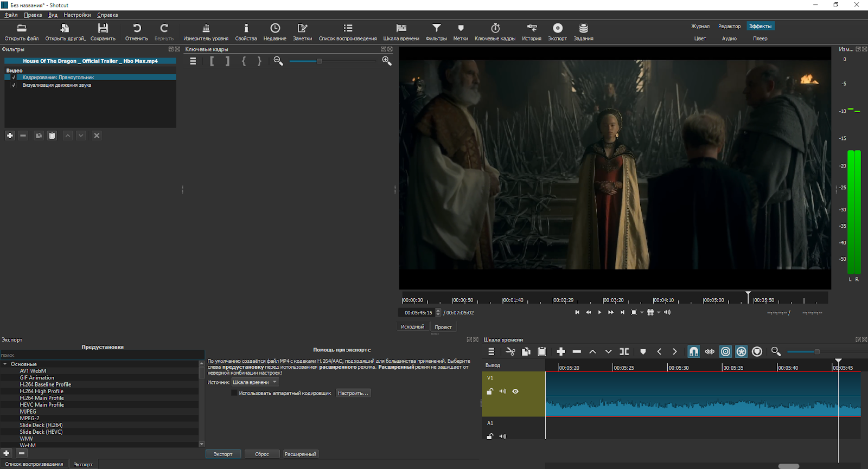
Task: Open Файл menu
Action: coord(11,15)
